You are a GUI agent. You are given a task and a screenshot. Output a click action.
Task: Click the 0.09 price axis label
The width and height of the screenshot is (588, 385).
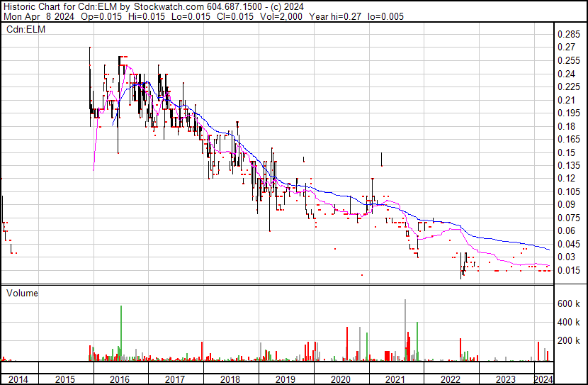pos(566,205)
